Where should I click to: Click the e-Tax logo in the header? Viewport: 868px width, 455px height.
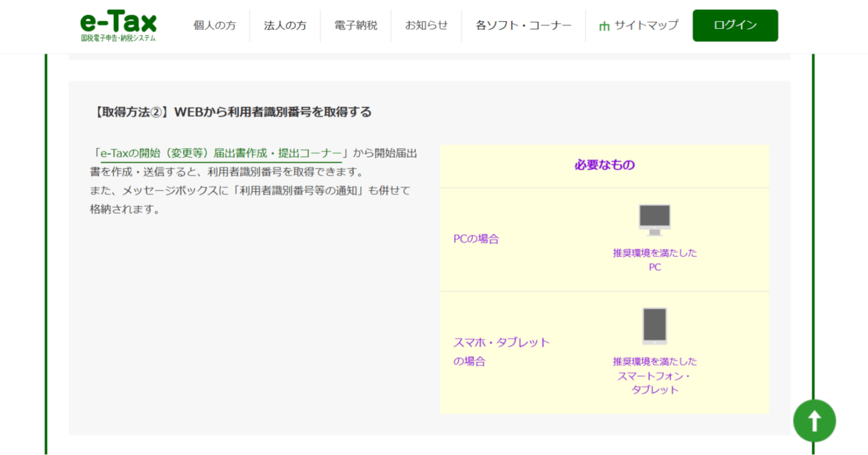point(118,26)
